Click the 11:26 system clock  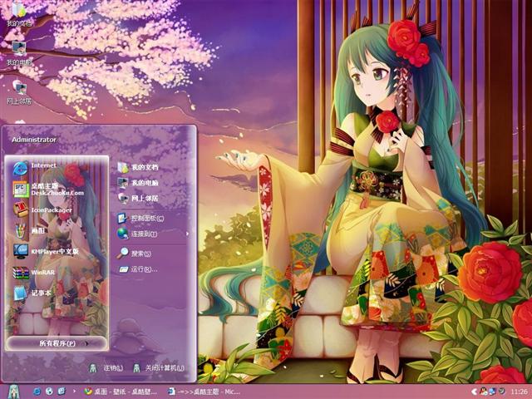tap(519, 392)
